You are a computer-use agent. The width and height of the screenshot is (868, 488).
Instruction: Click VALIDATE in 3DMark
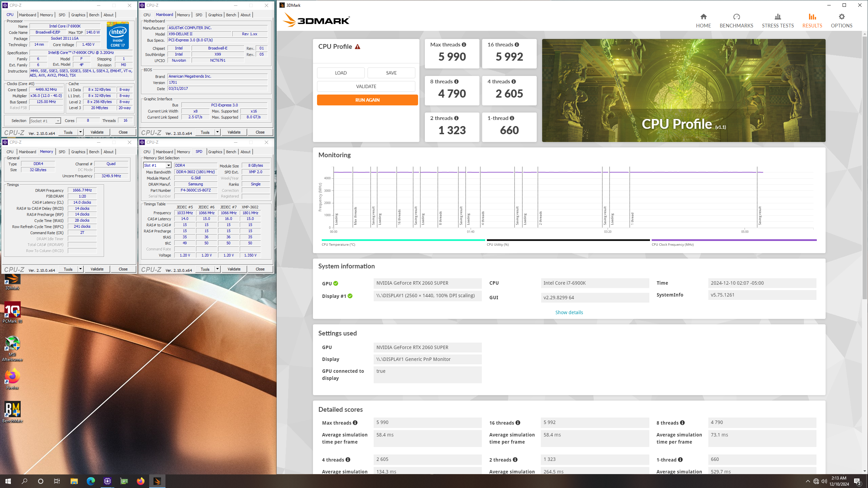(x=366, y=86)
